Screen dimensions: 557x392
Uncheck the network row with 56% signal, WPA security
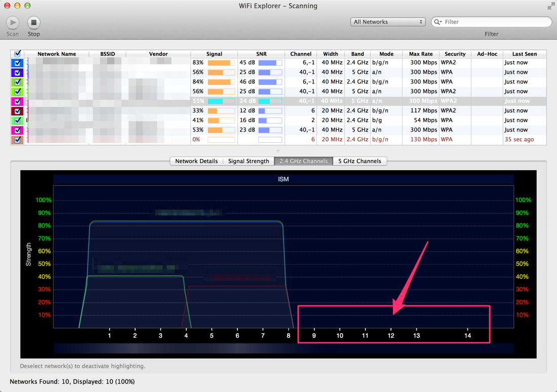point(17,72)
